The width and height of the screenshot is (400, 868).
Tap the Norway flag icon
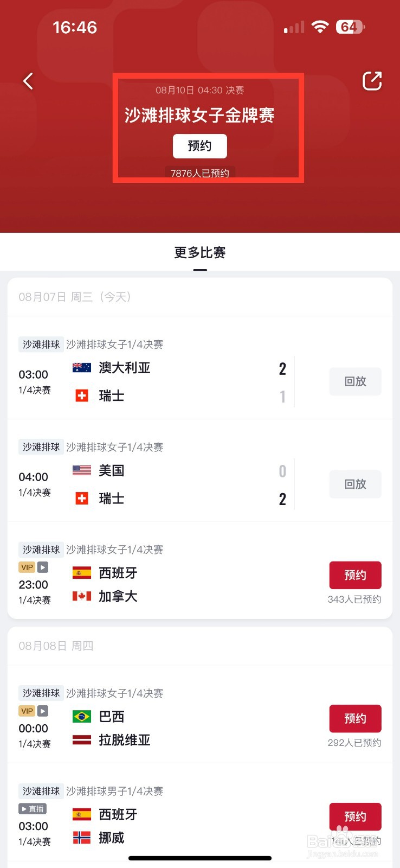[x=82, y=838]
